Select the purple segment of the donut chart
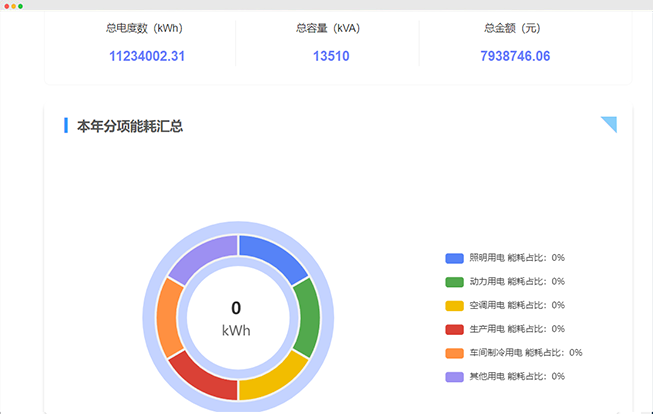 [x=201, y=256]
